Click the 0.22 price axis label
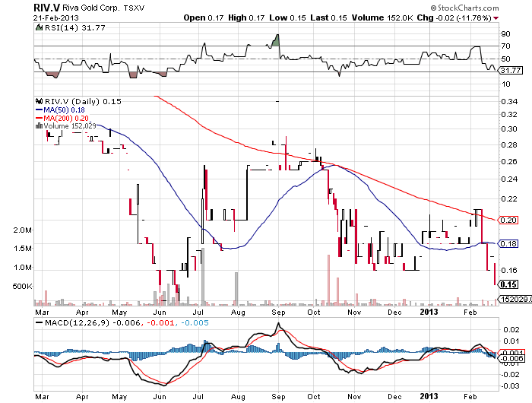 pyautogui.click(x=509, y=198)
